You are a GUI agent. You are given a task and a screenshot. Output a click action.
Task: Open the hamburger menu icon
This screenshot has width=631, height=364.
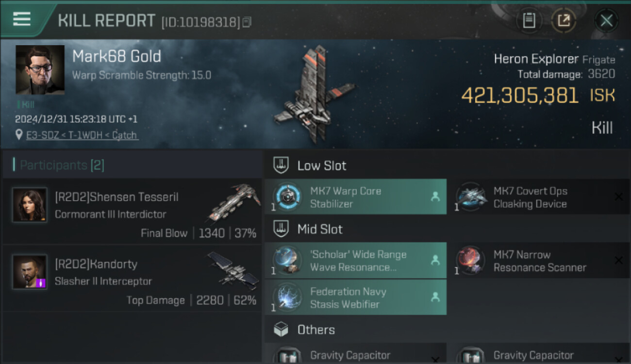coord(22,19)
